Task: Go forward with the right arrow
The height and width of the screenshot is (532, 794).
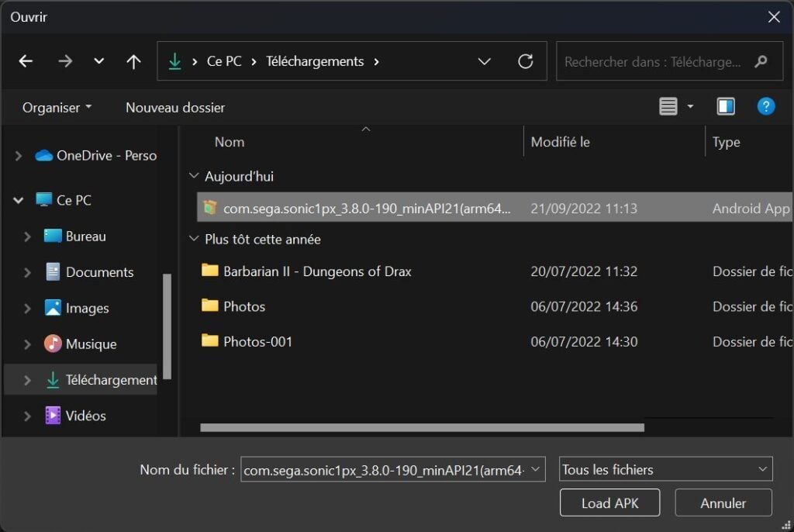Action: (x=65, y=61)
